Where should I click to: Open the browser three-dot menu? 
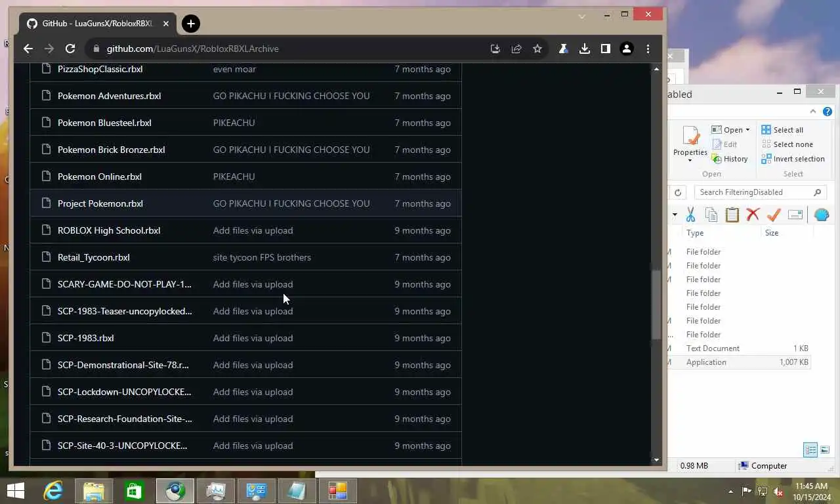[648, 49]
